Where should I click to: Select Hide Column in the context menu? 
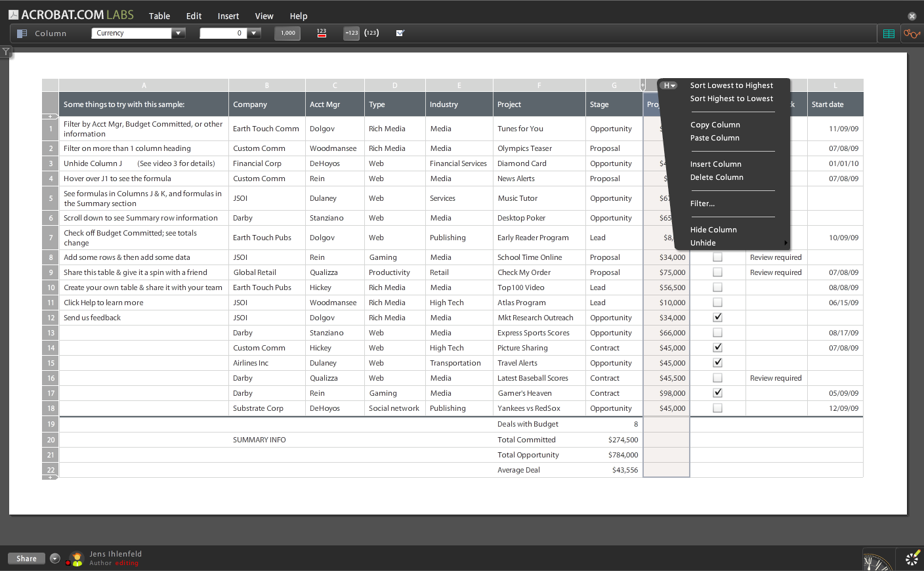click(713, 229)
